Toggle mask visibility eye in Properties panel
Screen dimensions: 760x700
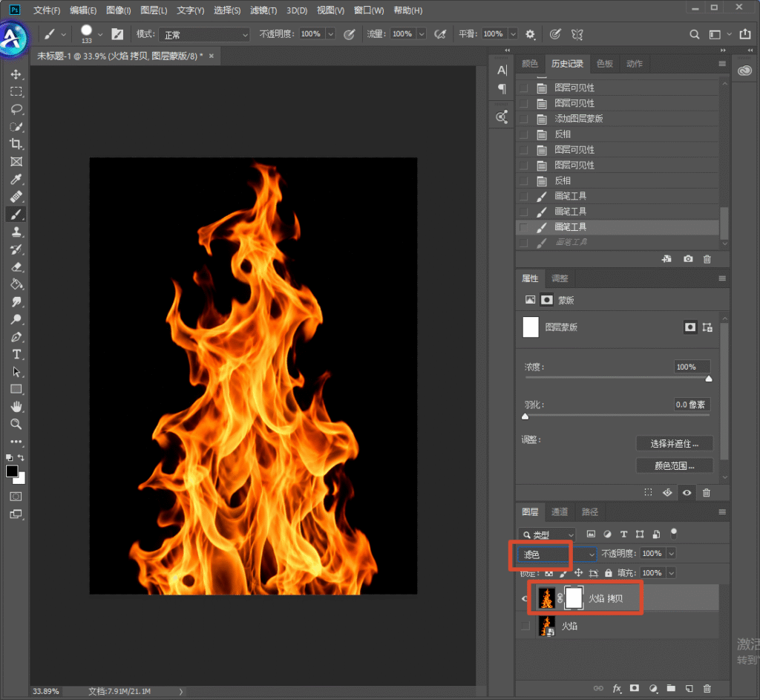(687, 492)
